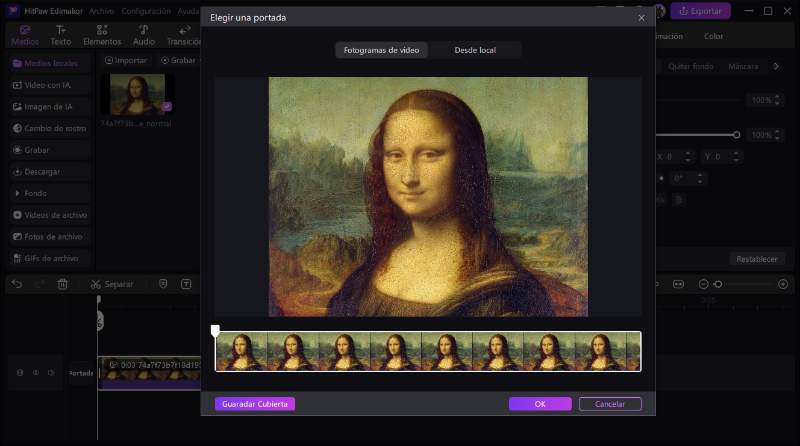Click the large cover preview image
Image resolution: width=800 pixels, height=446 pixels.
pos(428,197)
